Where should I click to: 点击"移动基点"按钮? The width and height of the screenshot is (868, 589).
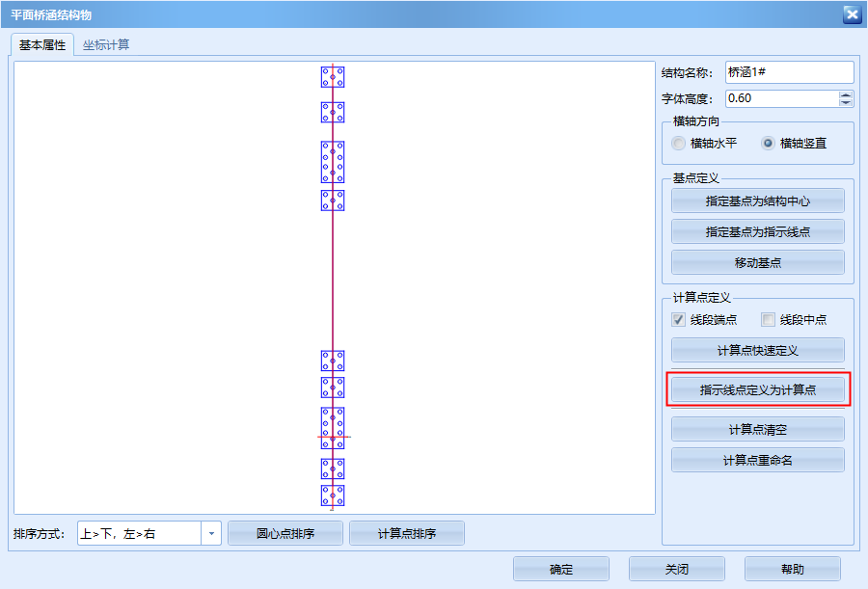pos(757,261)
